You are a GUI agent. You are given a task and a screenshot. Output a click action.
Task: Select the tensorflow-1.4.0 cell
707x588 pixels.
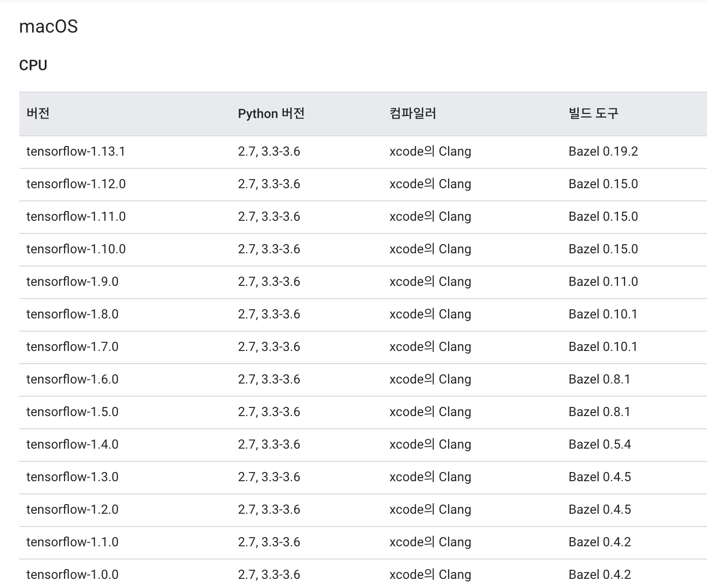[x=72, y=445]
